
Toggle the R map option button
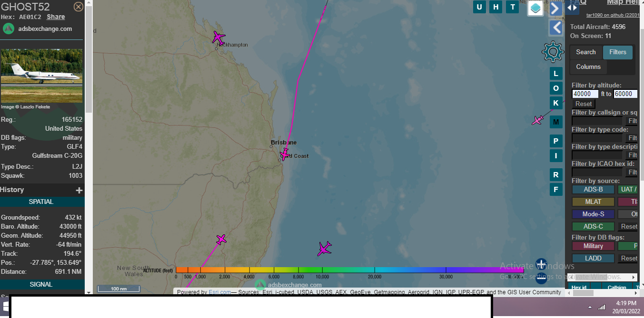[555, 174]
